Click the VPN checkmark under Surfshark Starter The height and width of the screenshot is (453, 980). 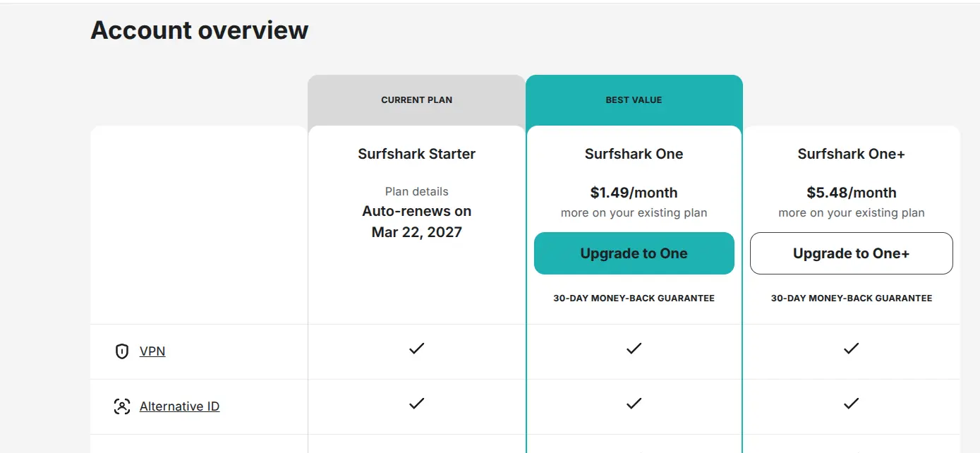(417, 348)
